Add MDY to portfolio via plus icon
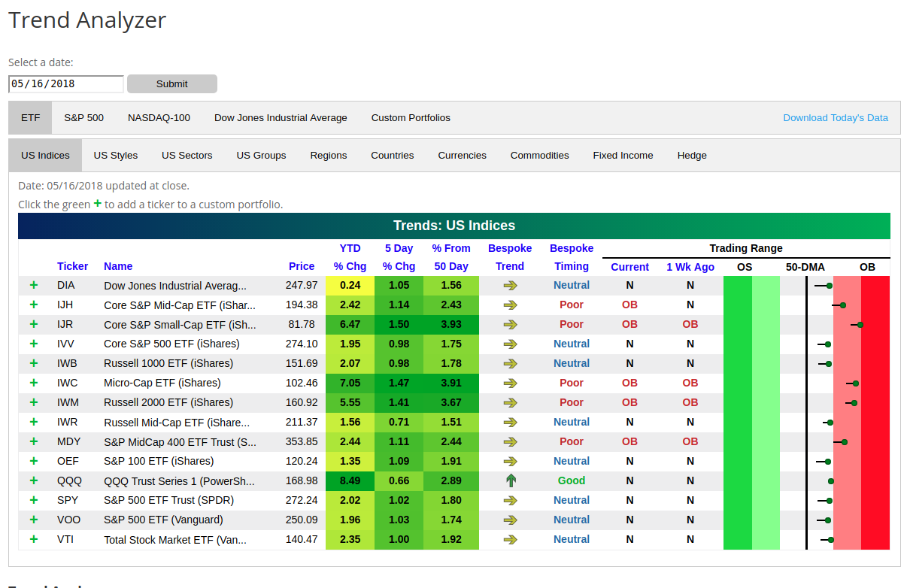Image resolution: width=907 pixels, height=588 pixels. tap(33, 441)
